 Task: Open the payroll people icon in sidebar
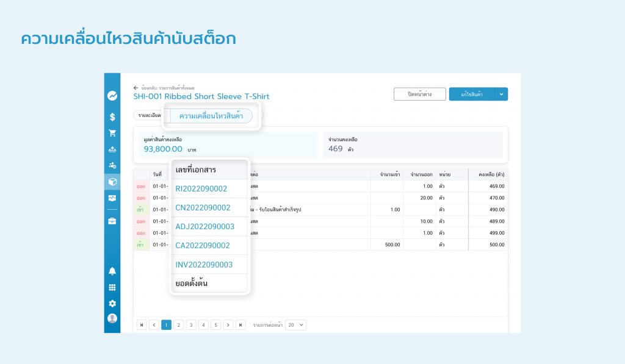pos(112,165)
